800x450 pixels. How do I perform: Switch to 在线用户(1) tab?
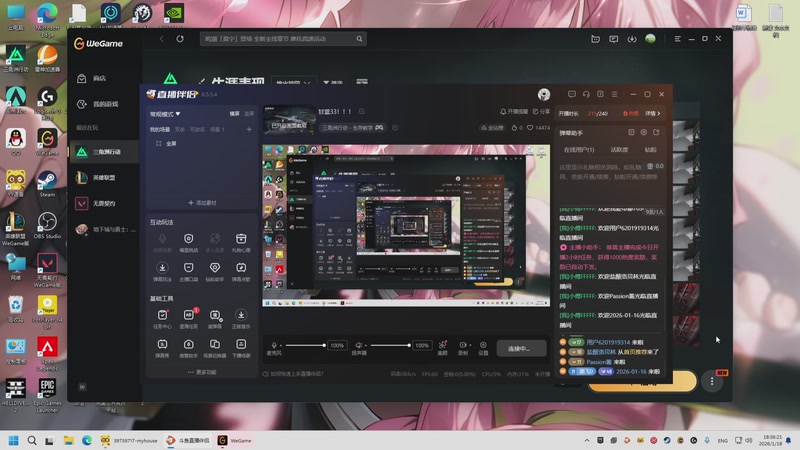(579, 150)
